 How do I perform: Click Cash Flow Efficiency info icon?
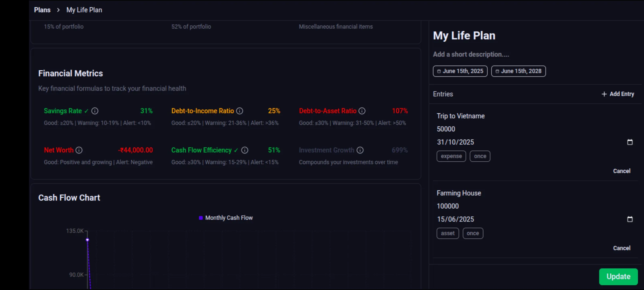pyautogui.click(x=245, y=150)
